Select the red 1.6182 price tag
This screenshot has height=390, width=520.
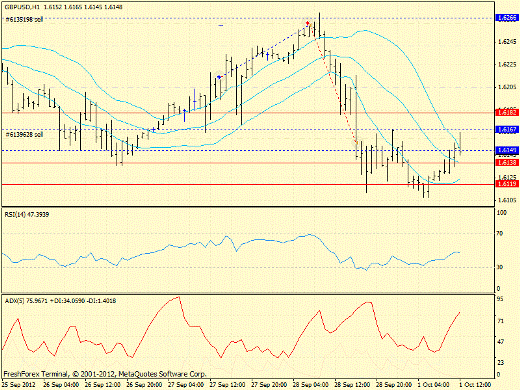(507, 113)
